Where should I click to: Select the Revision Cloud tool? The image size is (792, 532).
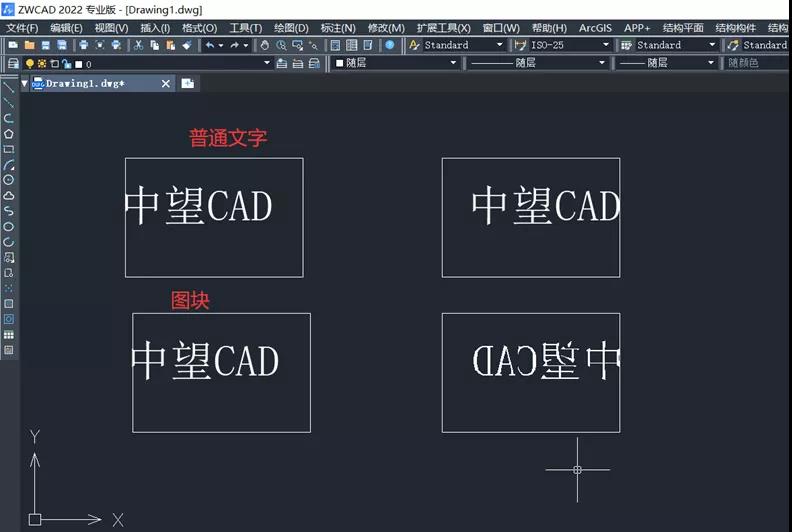(x=9, y=196)
